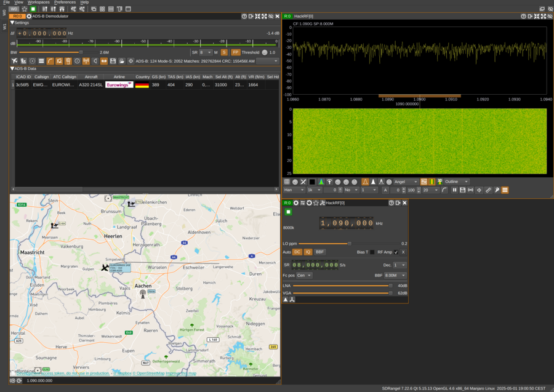Image resolution: width=554 pixels, height=392 pixels.
Task: Toggle the flight paths curve icon in the ADS-B toolbar
Action: [50, 61]
